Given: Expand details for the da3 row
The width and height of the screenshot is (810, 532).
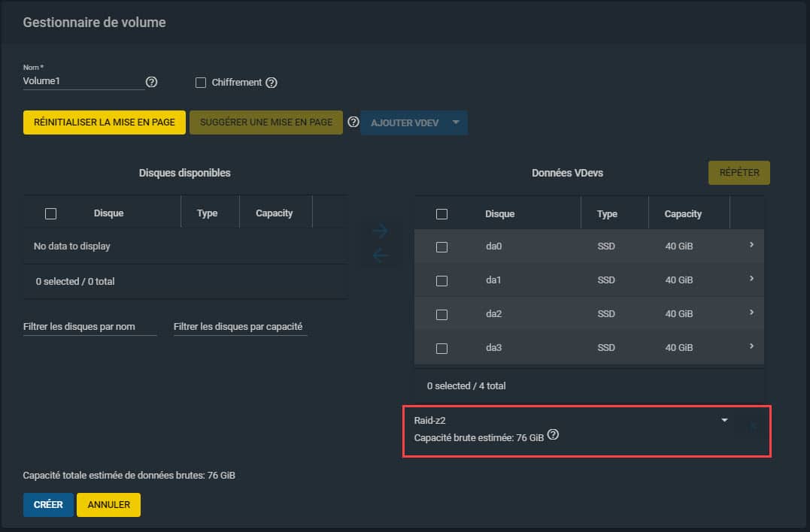Looking at the screenshot, I should click(x=751, y=346).
